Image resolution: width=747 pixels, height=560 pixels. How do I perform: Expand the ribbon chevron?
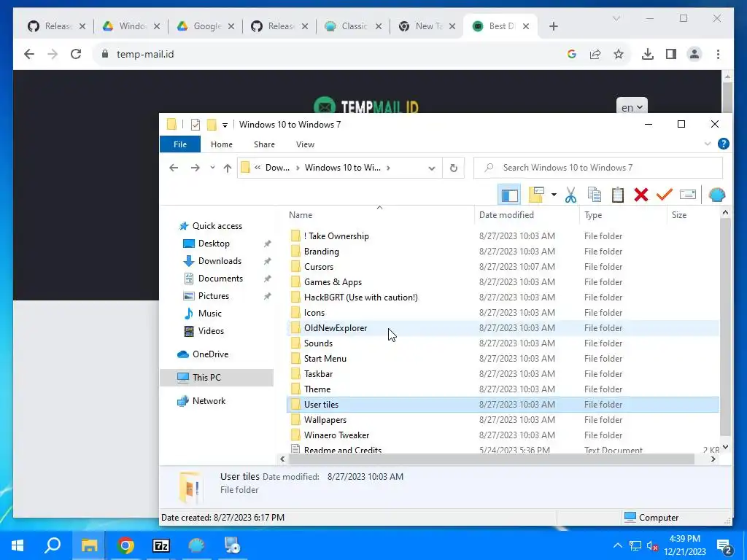[708, 144]
